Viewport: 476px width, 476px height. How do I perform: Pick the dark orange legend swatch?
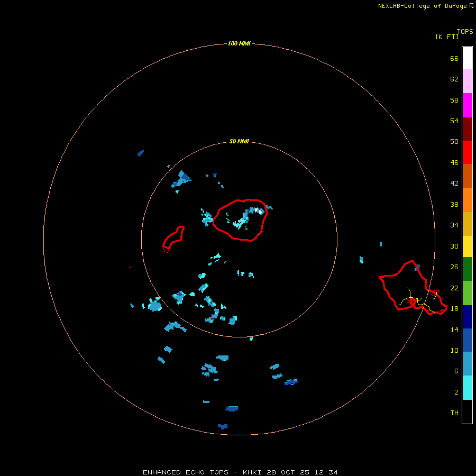pyautogui.click(x=467, y=176)
